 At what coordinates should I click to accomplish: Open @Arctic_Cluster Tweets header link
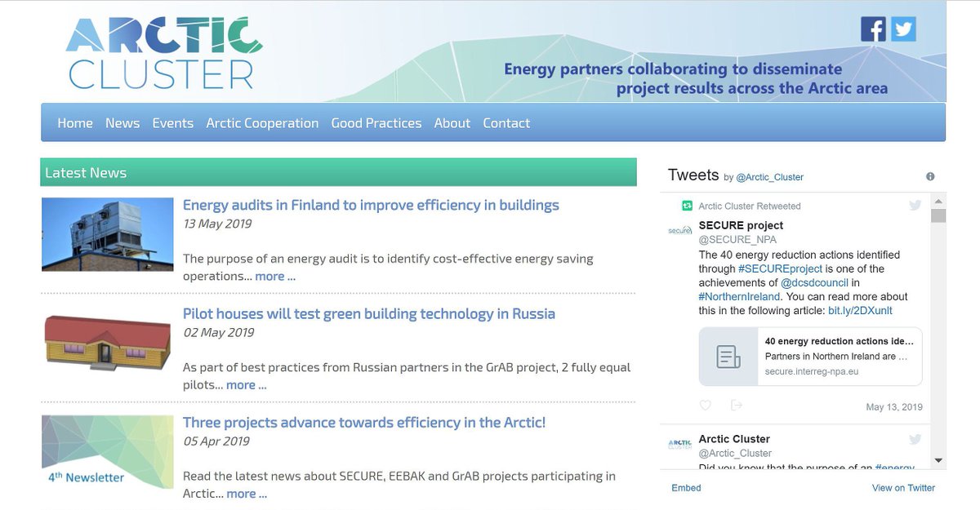(x=770, y=177)
